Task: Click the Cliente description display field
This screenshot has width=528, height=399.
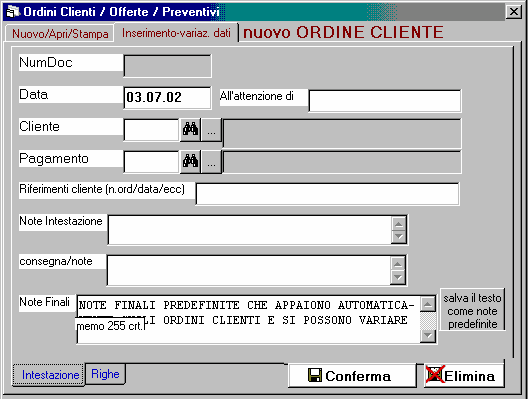Action: 342,133
